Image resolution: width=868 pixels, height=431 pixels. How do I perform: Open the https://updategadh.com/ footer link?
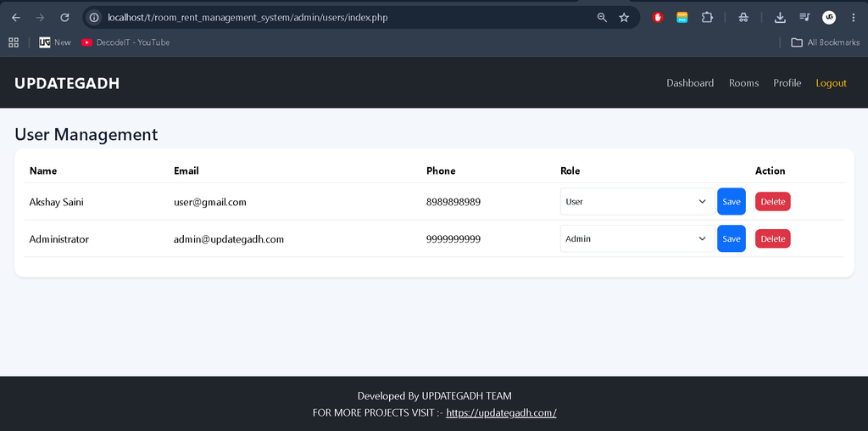(x=501, y=412)
